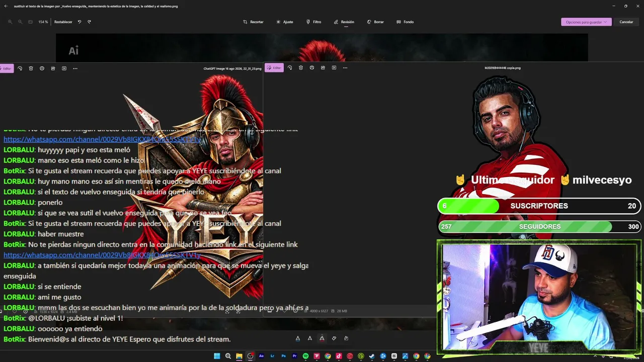Click the chat message "oooooo ya entiendo"

70,329
